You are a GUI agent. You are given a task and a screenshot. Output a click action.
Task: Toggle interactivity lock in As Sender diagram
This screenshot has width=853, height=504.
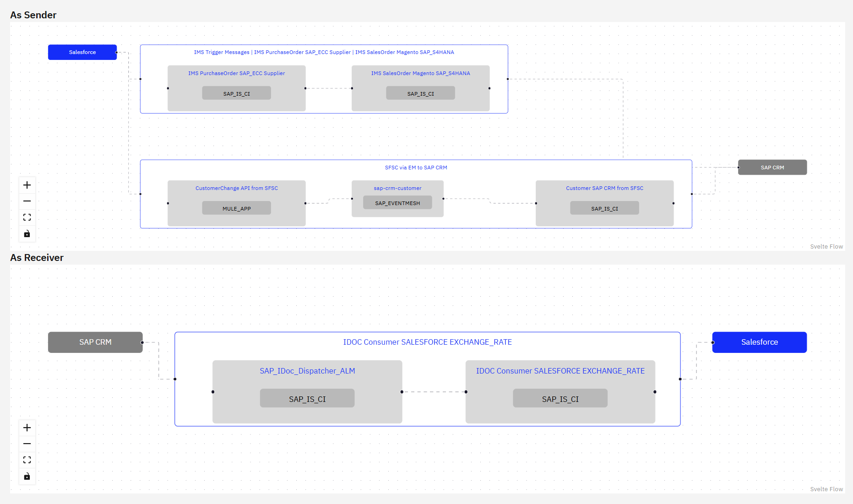(x=27, y=234)
